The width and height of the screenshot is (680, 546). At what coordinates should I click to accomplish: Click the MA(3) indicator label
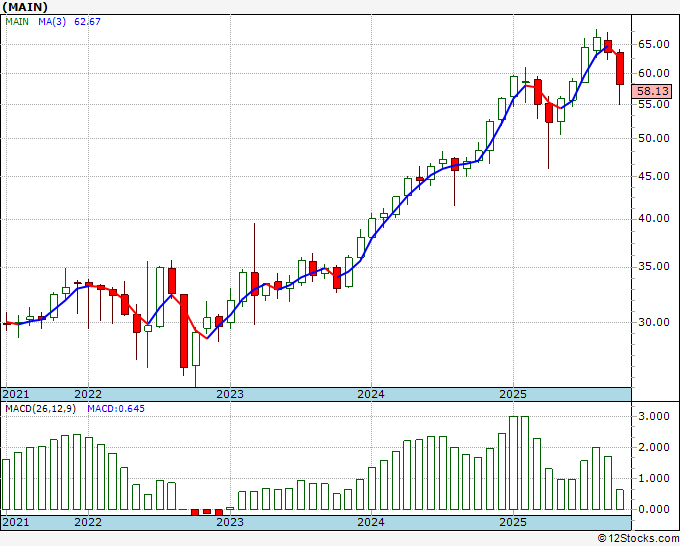(52, 22)
